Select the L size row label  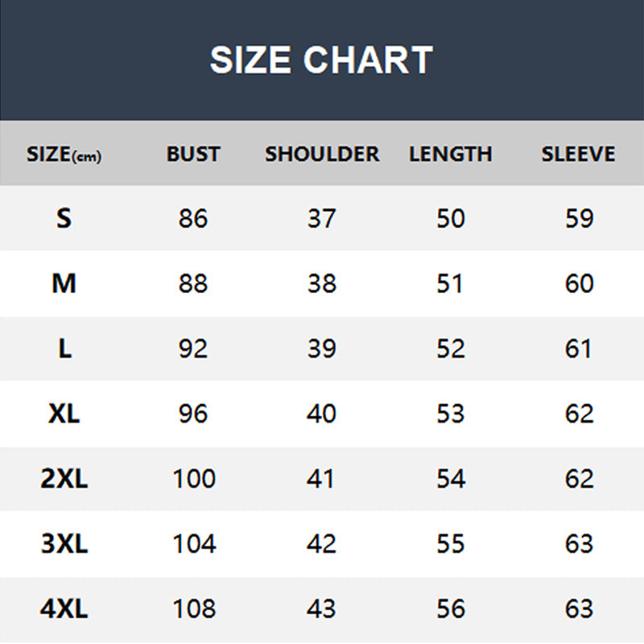tap(64, 349)
